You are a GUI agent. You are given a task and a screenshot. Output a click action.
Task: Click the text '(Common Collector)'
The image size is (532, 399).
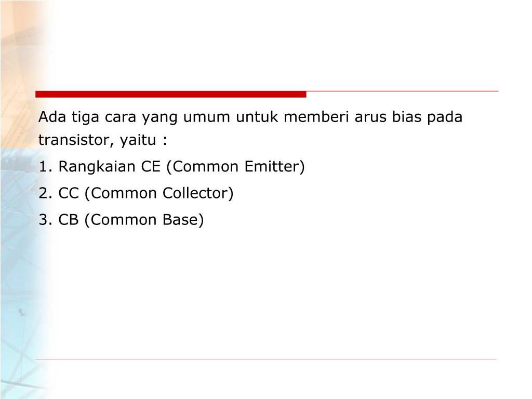point(159,193)
